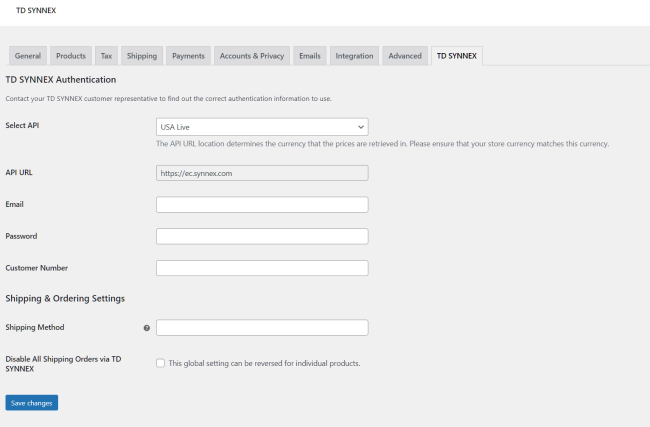Click into the Password field
Viewport: 650px width, 427px height.
point(262,236)
